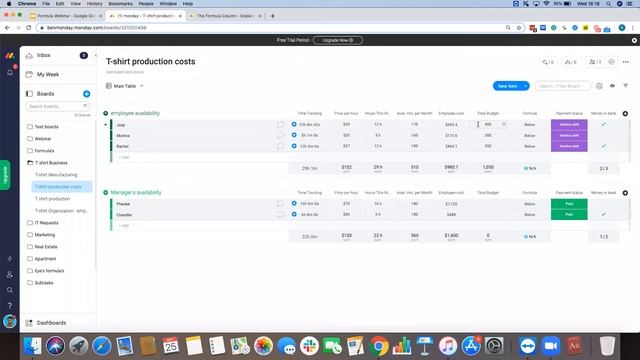Open the person filter icon
The image size is (640, 360).
tap(599, 86)
